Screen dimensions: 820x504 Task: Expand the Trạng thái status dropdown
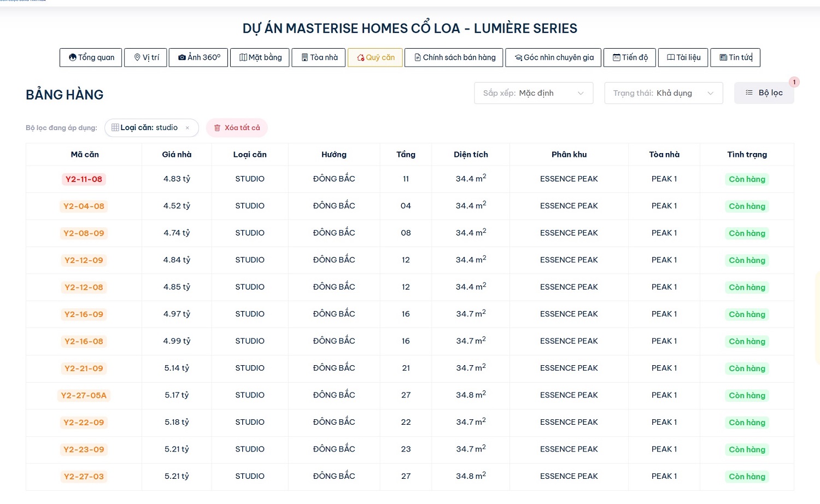[663, 93]
